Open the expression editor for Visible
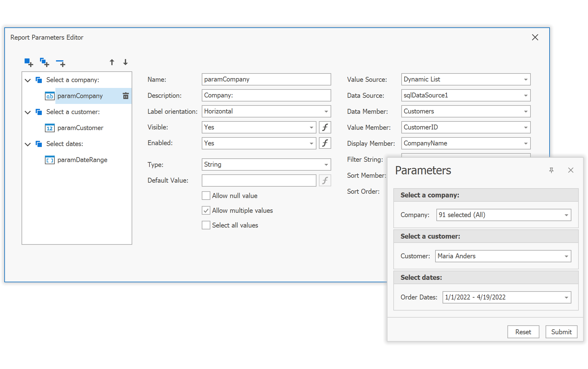The height and width of the screenshot is (369, 588). [x=325, y=127]
